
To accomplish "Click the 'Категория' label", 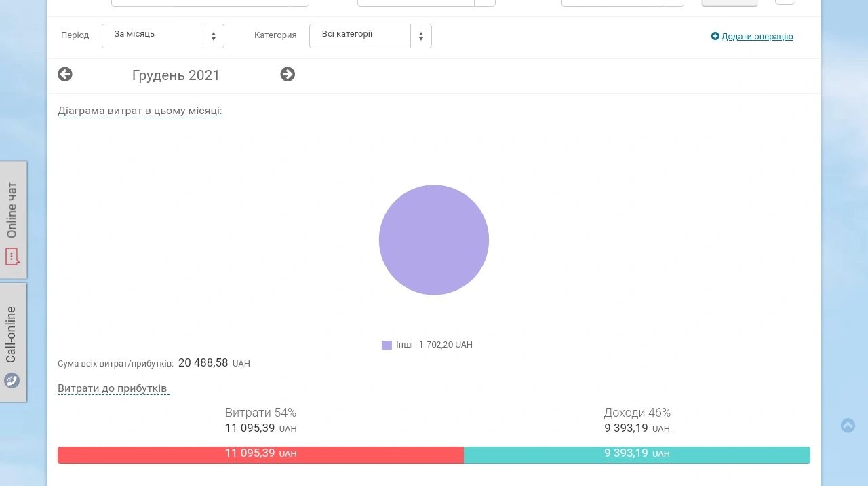I will 275,35.
